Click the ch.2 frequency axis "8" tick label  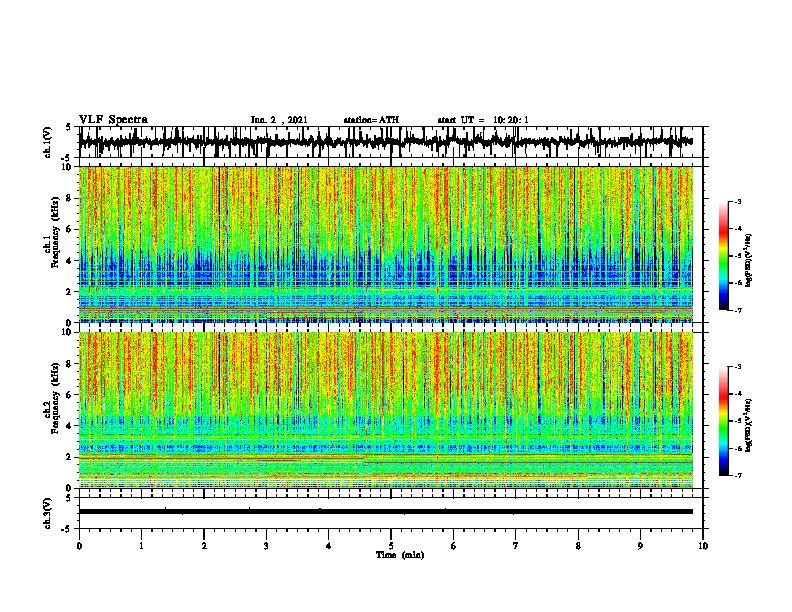70,364
